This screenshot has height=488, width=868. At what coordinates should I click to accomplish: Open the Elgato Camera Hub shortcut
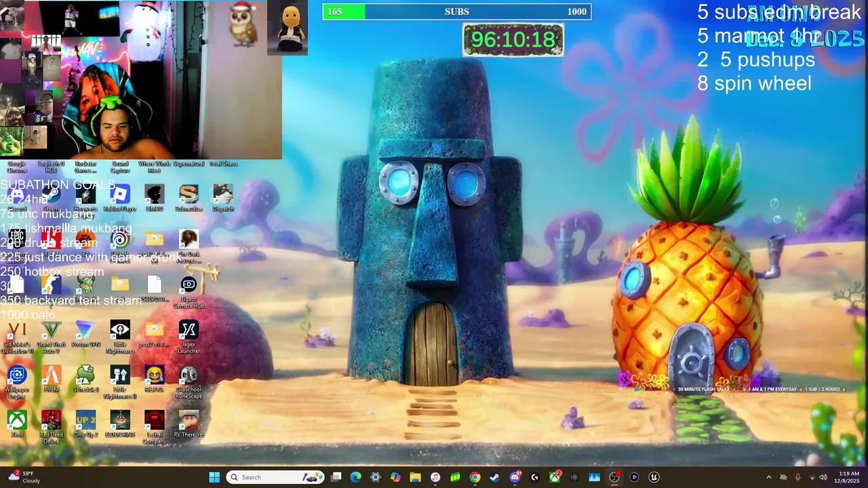[x=189, y=290]
